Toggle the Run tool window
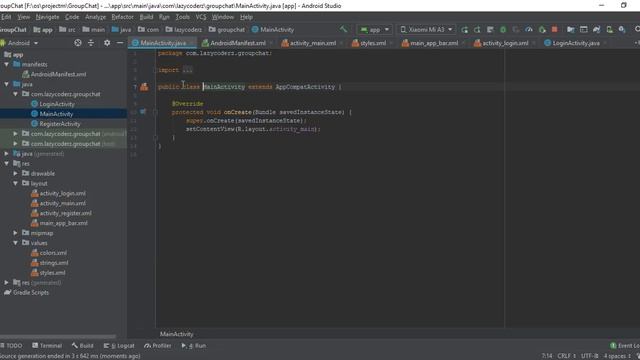The image size is (640, 360). coord(194,346)
